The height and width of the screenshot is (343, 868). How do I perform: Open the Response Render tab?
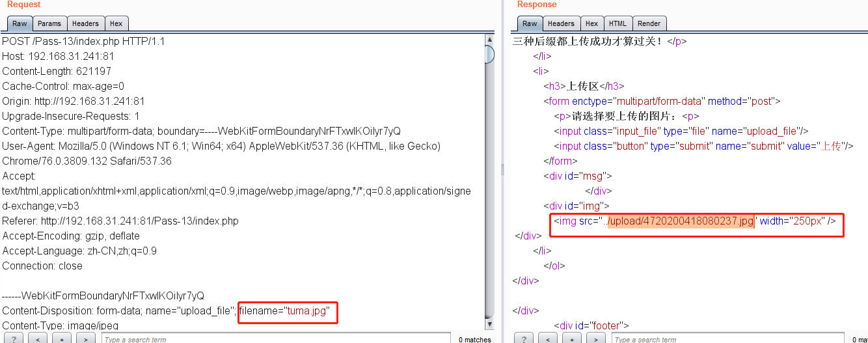[x=649, y=23]
